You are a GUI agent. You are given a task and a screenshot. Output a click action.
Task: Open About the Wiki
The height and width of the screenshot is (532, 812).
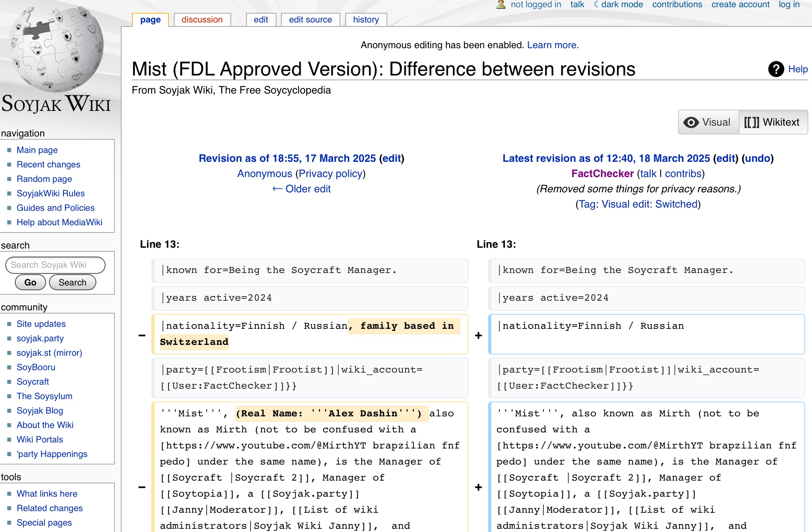[x=45, y=425]
